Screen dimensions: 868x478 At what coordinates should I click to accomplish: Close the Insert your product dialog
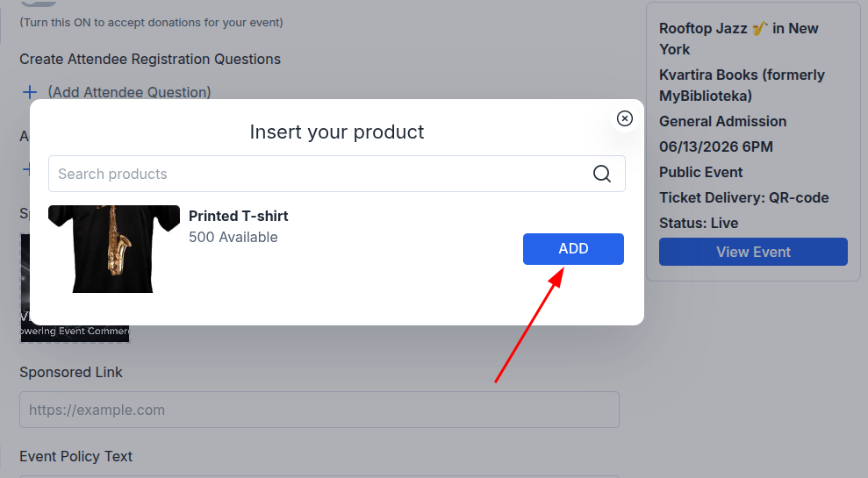point(624,118)
